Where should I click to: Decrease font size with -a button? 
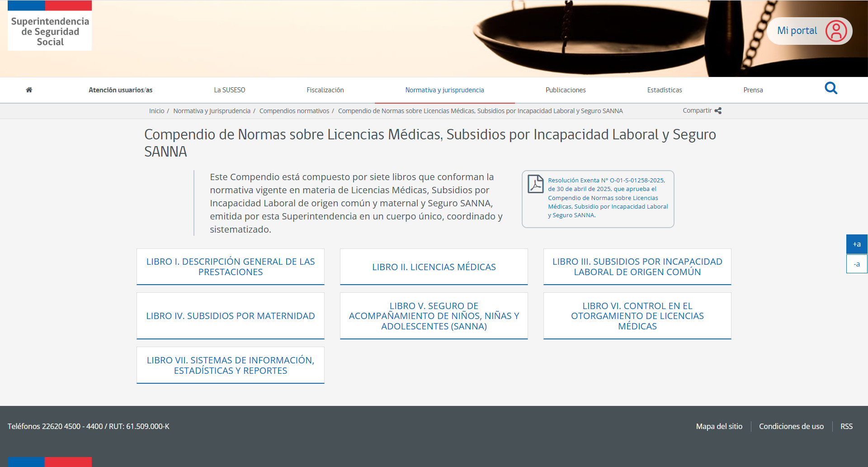pyautogui.click(x=856, y=264)
